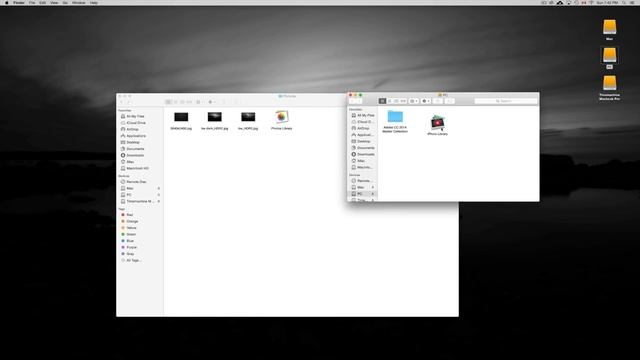The height and width of the screenshot is (360, 640).
Task: Eject Mac drive in PC window sidebar
Action: (373, 187)
